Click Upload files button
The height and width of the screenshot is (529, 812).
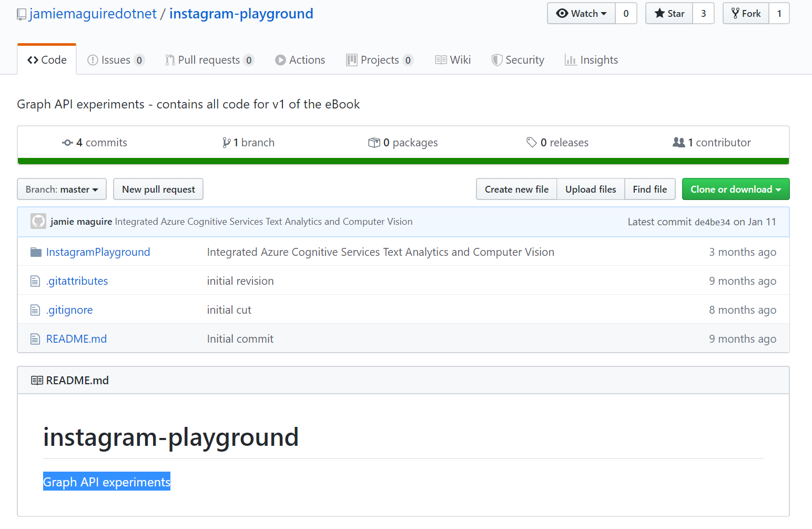pos(591,189)
